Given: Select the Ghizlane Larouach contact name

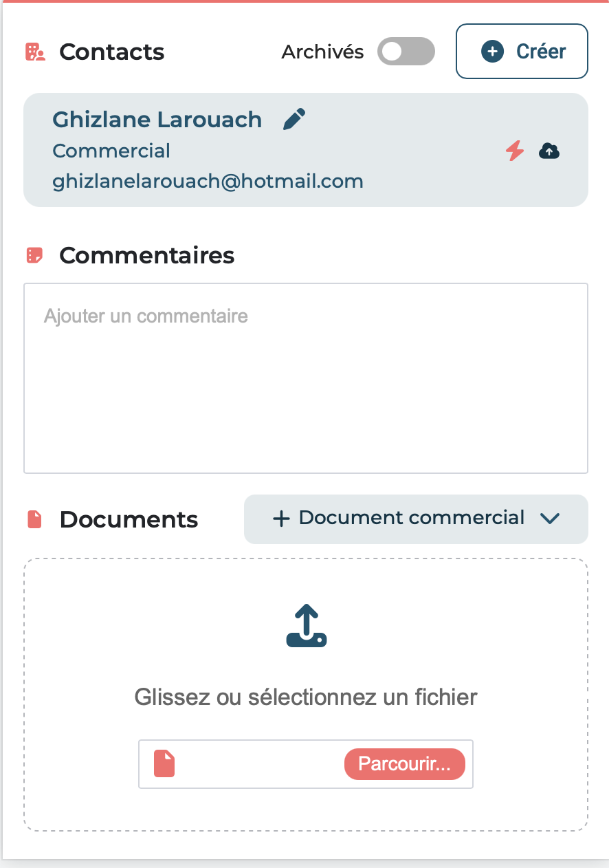Looking at the screenshot, I should click(157, 120).
